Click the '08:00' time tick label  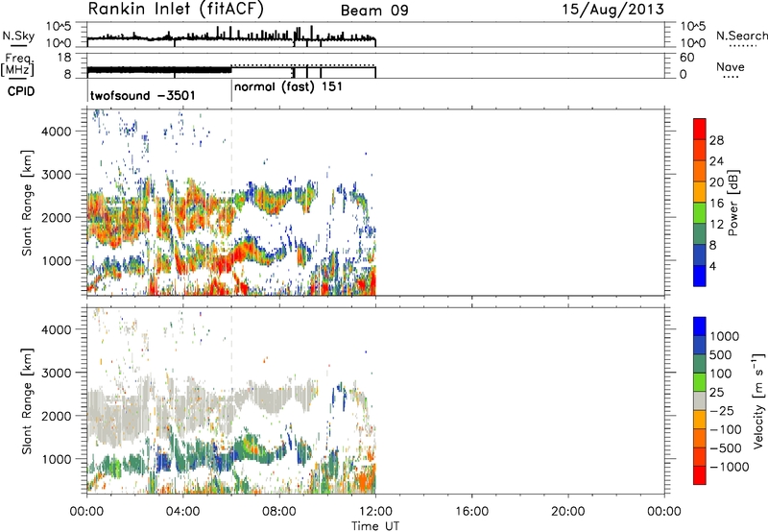click(x=279, y=512)
